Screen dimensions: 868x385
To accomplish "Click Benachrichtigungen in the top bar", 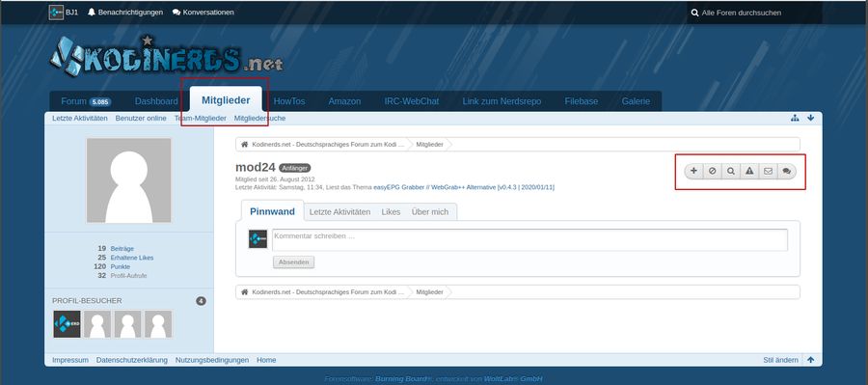I will tap(130, 13).
